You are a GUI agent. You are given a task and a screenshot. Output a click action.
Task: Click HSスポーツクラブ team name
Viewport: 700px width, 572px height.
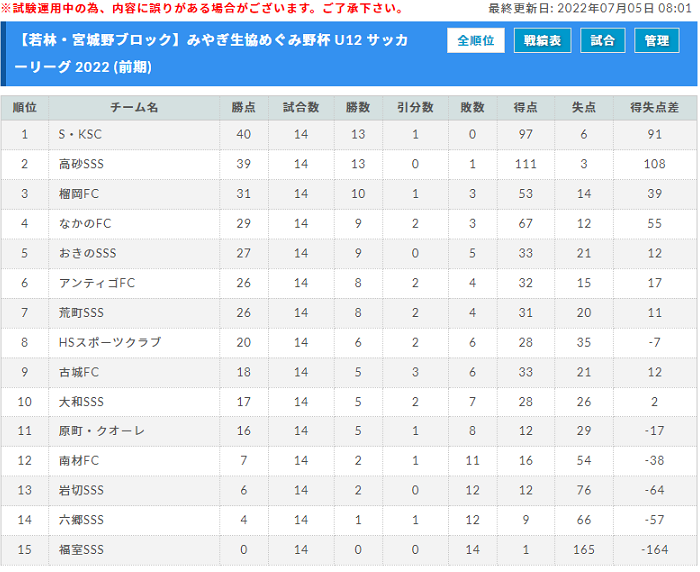coord(110,342)
